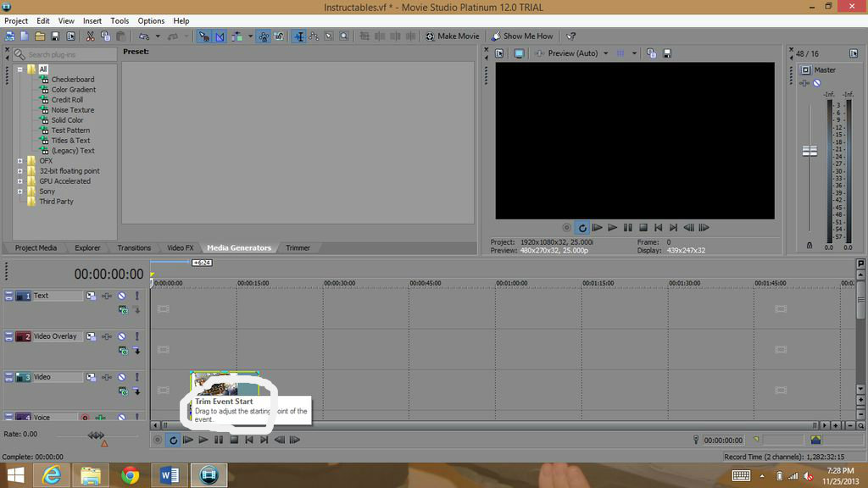Click the Master FX icon
Screen dimensions: 868x488
(805, 83)
